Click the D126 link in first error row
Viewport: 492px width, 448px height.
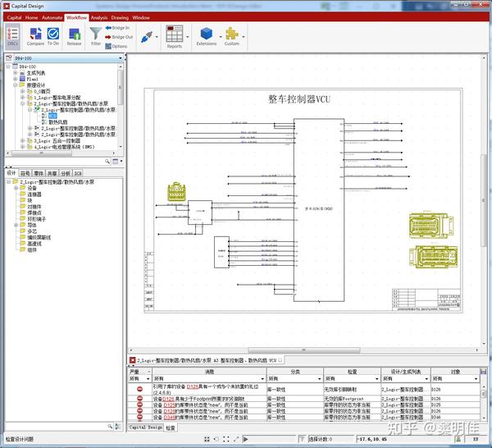(193, 386)
